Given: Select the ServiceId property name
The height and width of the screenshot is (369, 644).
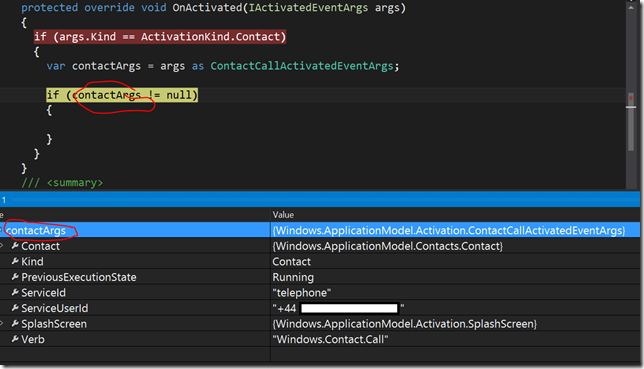Looking at the screenshot, I should [44, 293].
